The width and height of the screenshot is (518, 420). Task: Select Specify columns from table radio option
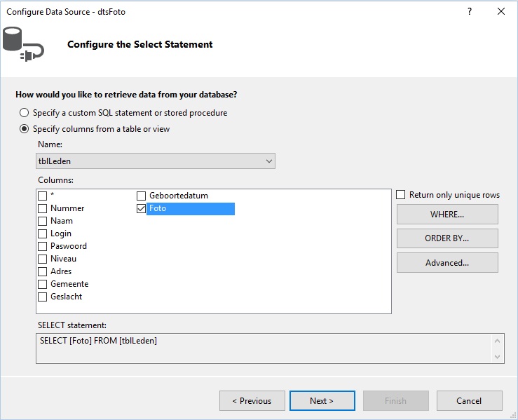point(24,129)
